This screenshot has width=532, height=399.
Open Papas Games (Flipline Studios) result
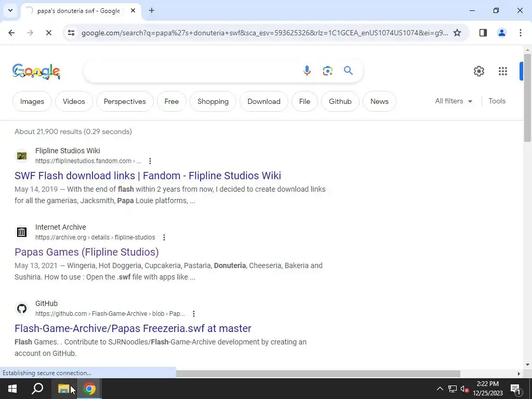coord(87,252)
